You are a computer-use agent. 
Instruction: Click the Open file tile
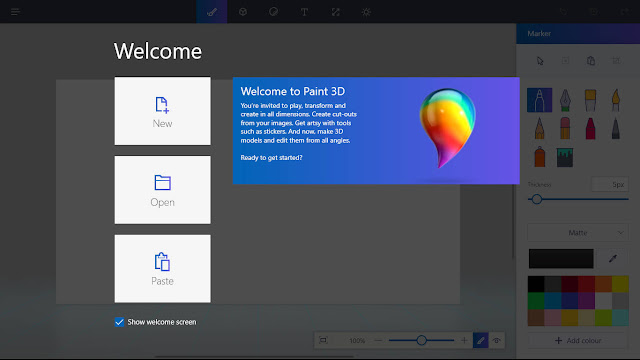(162, 190)
